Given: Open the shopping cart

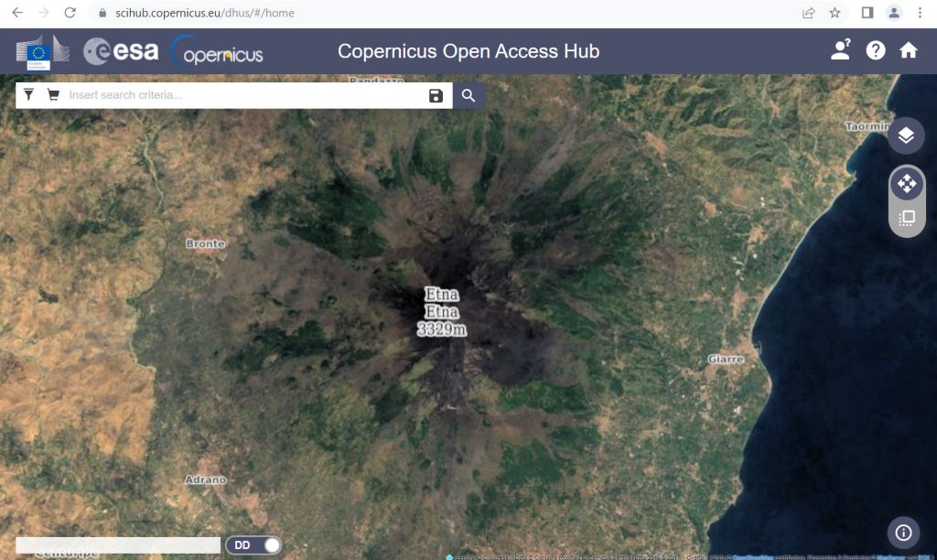Looking at the screenshot, I should (53, 95).
